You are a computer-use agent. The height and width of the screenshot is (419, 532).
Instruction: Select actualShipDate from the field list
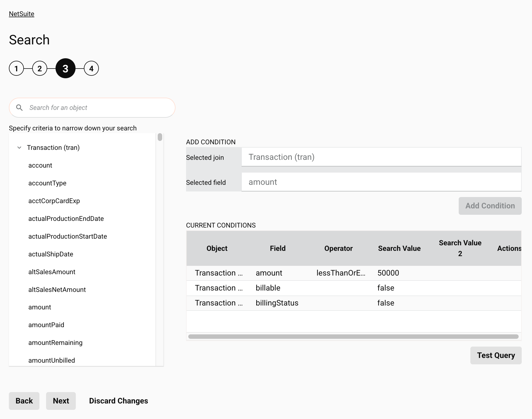[x=51, y=254]
